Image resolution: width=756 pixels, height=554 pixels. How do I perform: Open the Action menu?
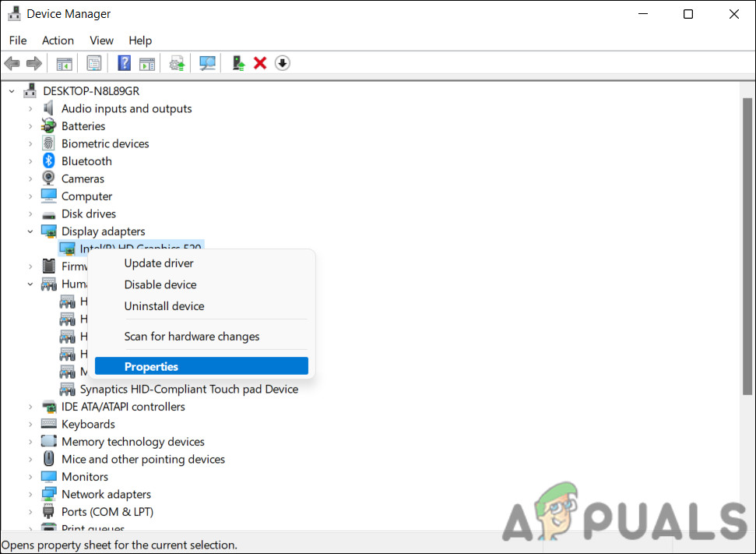[x=58, y=40]
